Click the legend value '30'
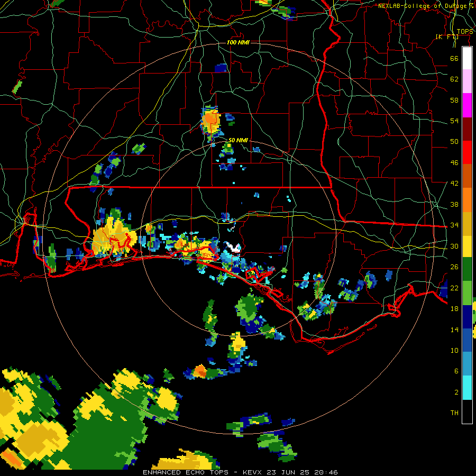The image size is (476, 476). coord(454,246)
